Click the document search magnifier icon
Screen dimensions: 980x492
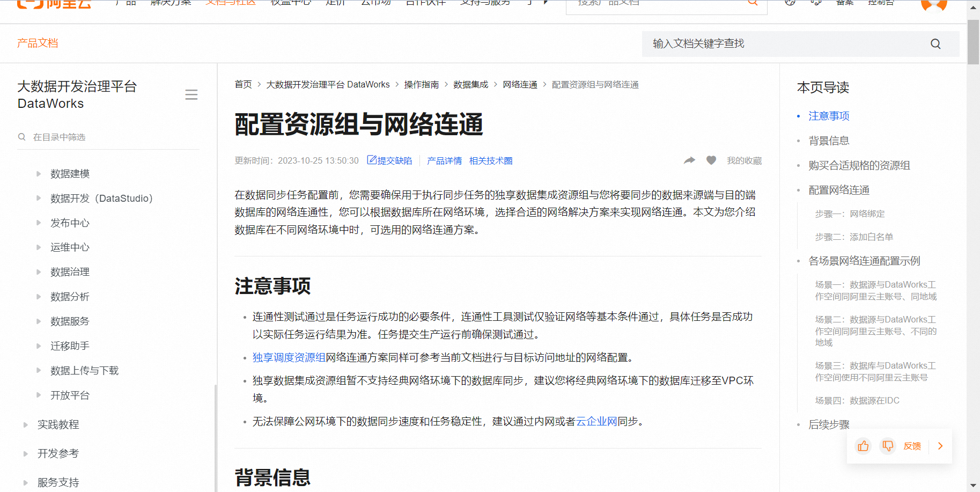935,44
